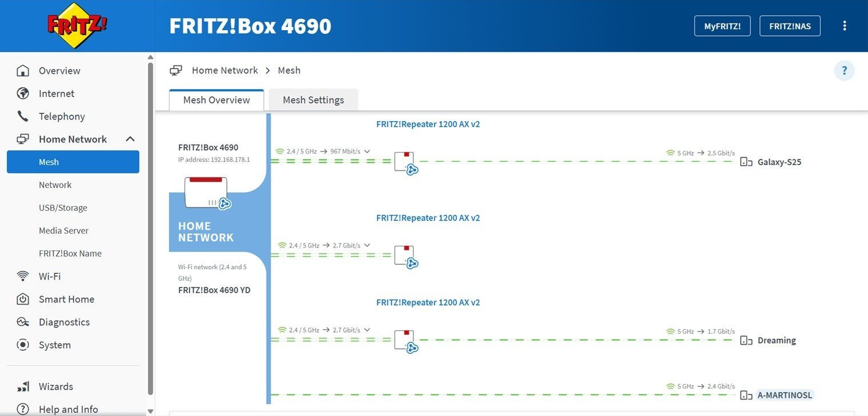Open the three-dot more options menu
868x416 pixels.
(x=845, y=26)
